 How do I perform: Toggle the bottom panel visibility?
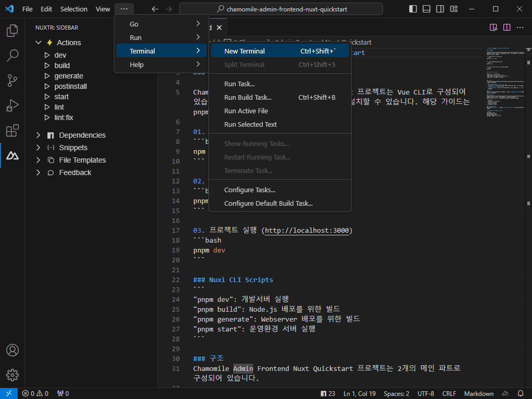pyautogui.click(x=427, y=9)
